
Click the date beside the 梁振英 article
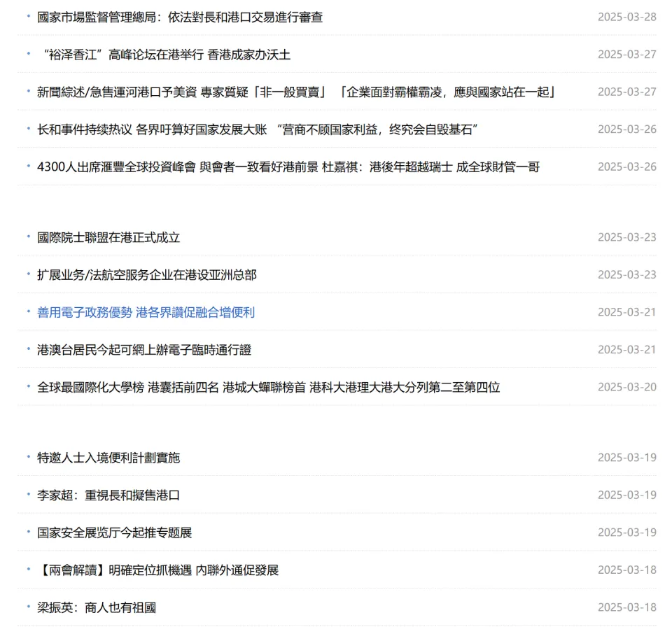tap(626, 607)
